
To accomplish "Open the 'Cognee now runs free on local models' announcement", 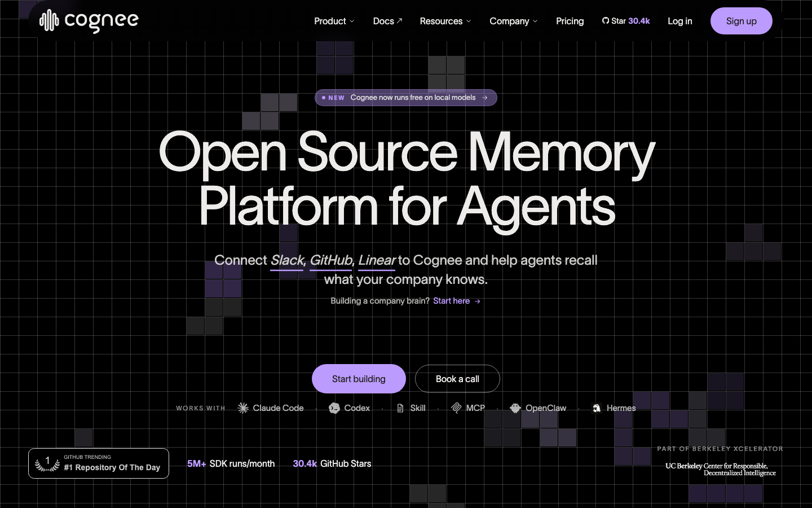I will pos(406,98).
